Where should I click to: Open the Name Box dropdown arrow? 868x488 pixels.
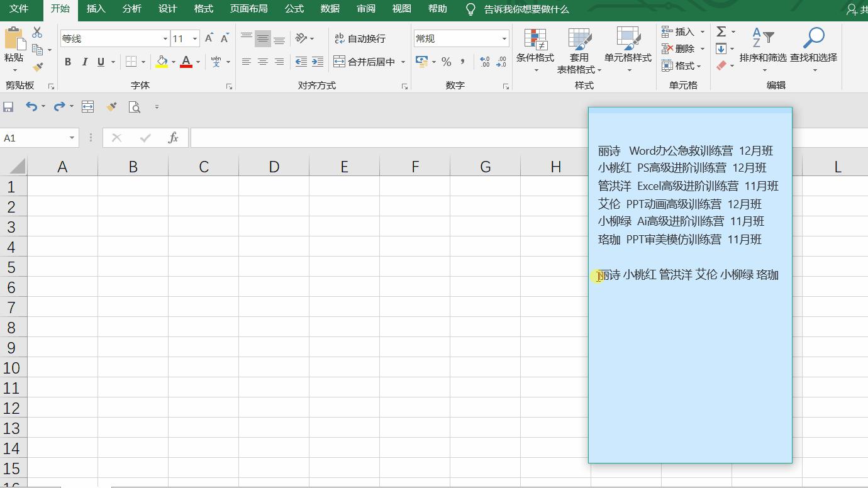tap(72, 138)
